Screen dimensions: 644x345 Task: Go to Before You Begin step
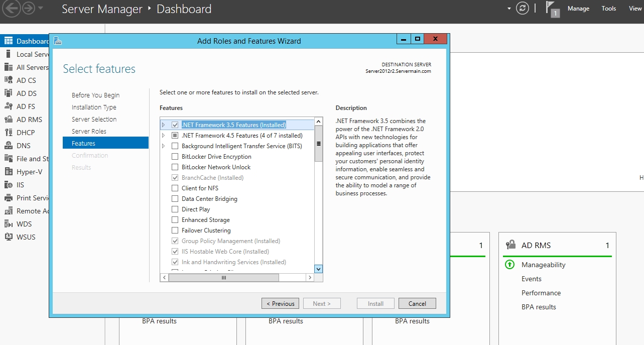point(95,95)
